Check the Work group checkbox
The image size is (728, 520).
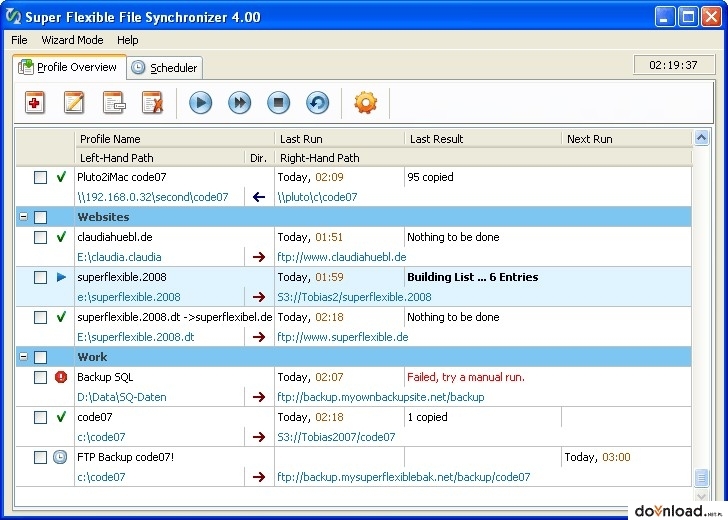pyautogui.click(x=40, y=358)
